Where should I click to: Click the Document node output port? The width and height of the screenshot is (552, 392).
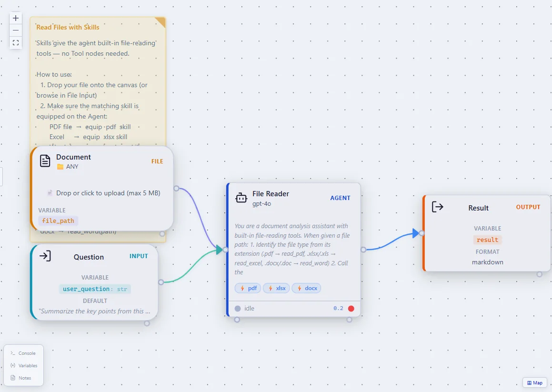click(x=176, y=189)
